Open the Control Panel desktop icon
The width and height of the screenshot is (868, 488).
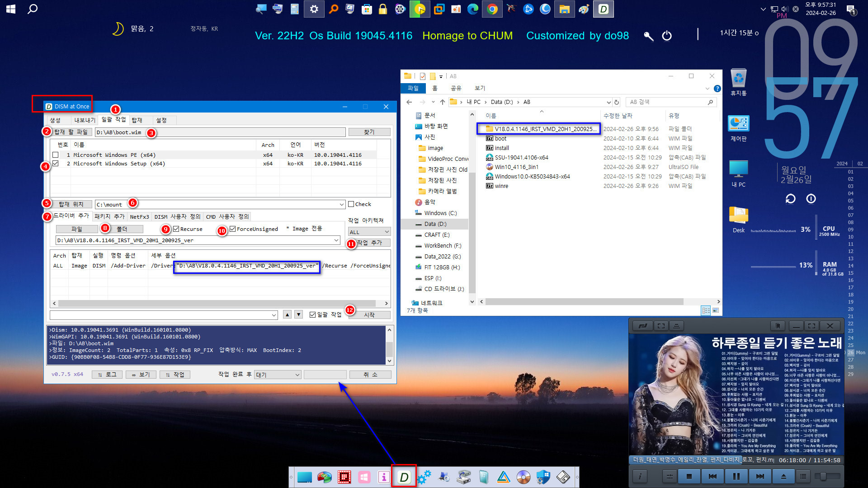click(x=739, y=128)
